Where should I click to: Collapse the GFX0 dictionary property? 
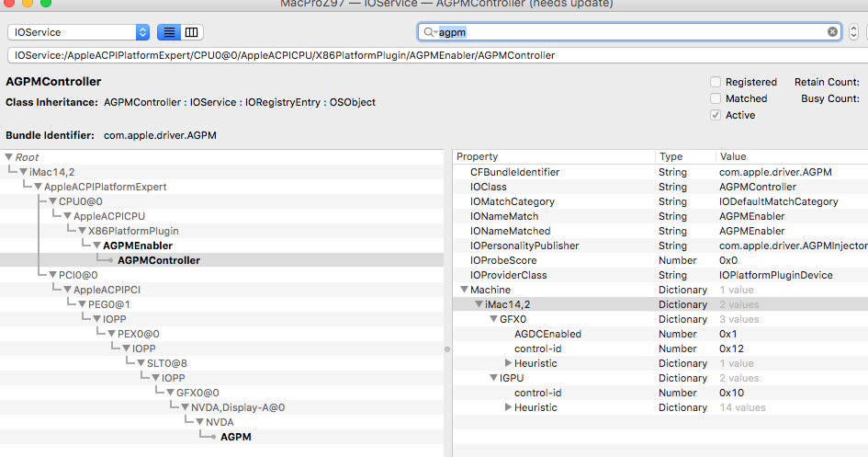tap(494, 319)
